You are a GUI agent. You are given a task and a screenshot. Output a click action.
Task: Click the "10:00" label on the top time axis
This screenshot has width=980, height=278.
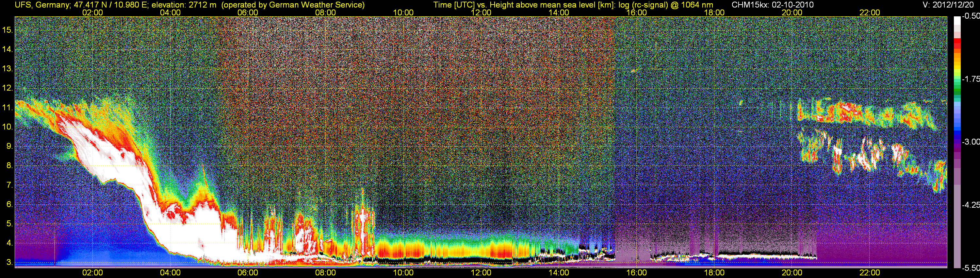403,12
